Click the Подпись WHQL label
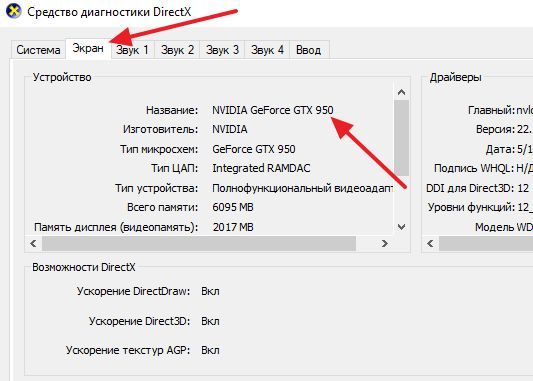 point(474,168)
